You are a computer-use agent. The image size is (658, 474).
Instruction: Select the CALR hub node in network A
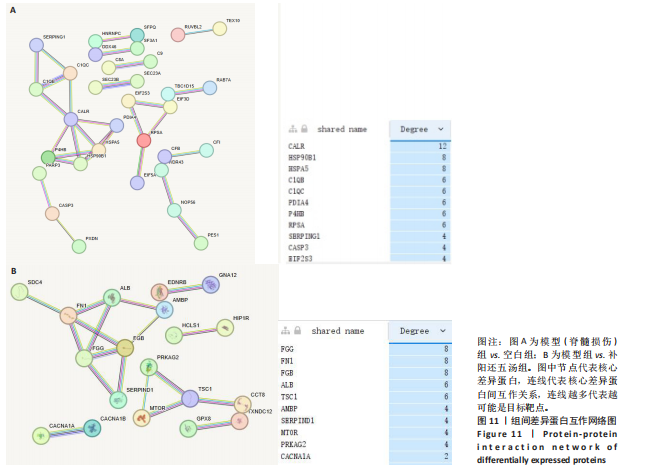(x=71, y=120)
